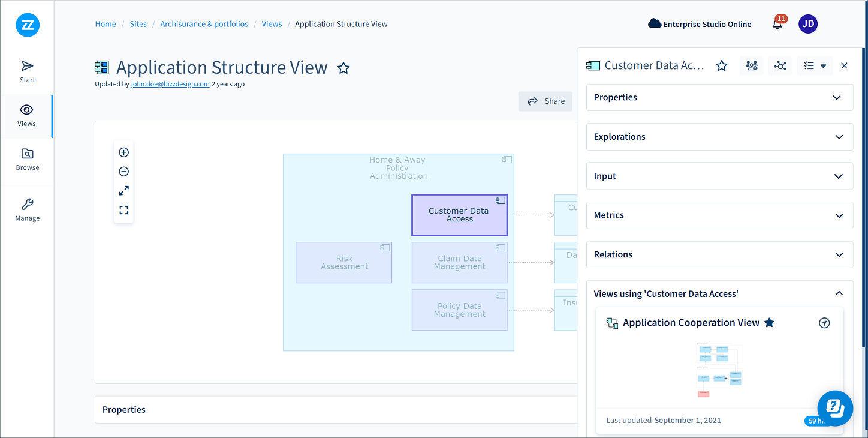Screen dimensions: 868x438
Task: Click the zoom in plus icon
Action: tap(124, 152)
